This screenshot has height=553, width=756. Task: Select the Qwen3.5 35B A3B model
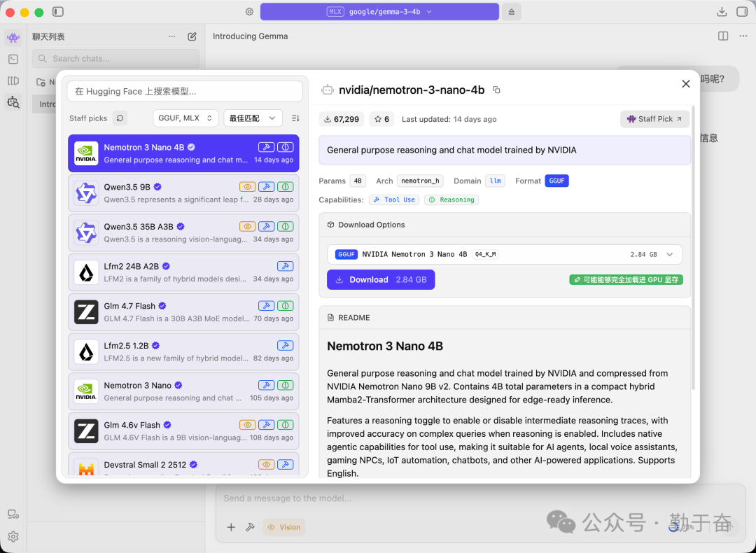point(183,233)
